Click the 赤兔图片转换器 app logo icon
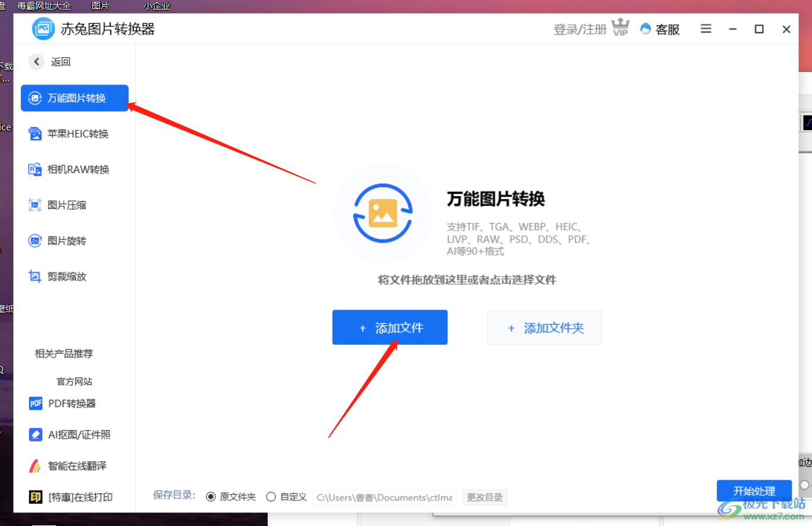 click(x=43, y=29)
